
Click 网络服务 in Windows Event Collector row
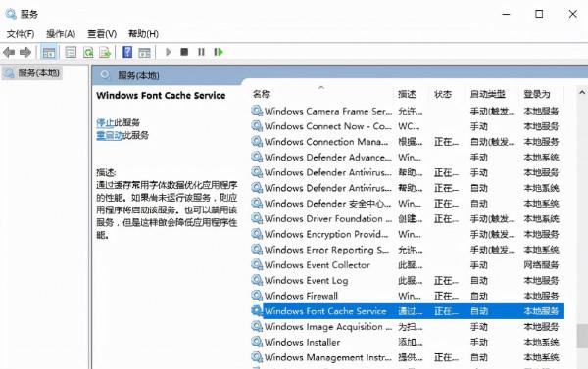pyautogui.click(x=541, y=265)
